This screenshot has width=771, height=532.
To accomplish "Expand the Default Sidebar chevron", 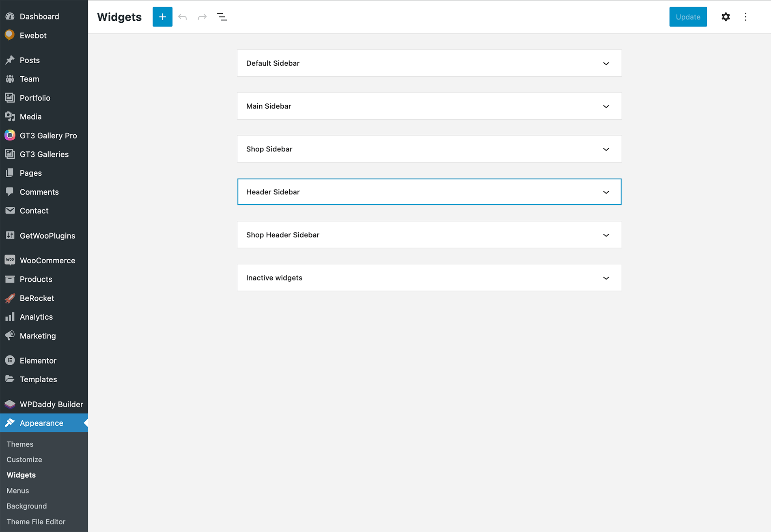I will click(606, 63).
